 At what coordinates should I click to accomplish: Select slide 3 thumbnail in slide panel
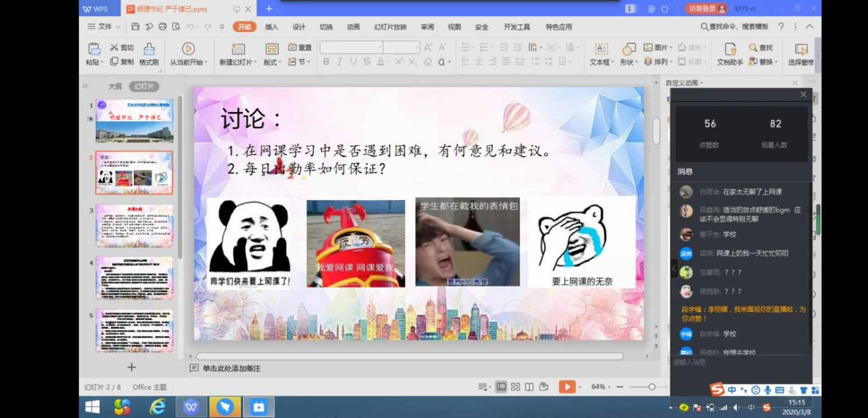point(134,226)
